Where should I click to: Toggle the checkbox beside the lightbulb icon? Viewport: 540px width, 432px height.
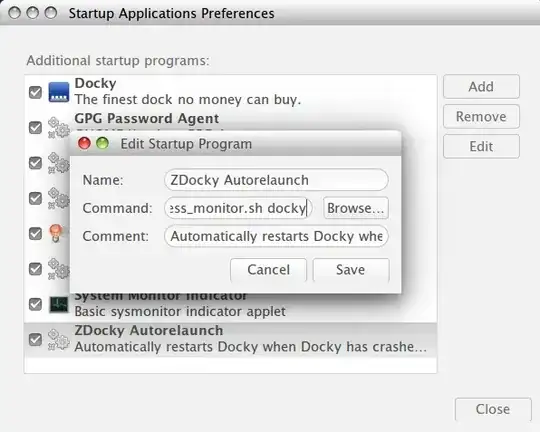[35, 233]
